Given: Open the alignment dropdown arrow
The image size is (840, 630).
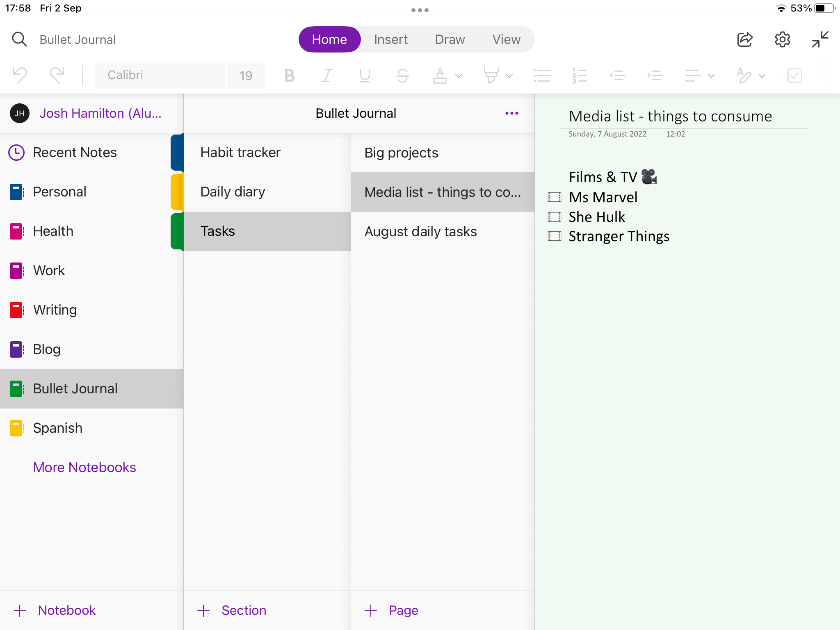Looking at the screenshot, I should click(x=711, y=76).
